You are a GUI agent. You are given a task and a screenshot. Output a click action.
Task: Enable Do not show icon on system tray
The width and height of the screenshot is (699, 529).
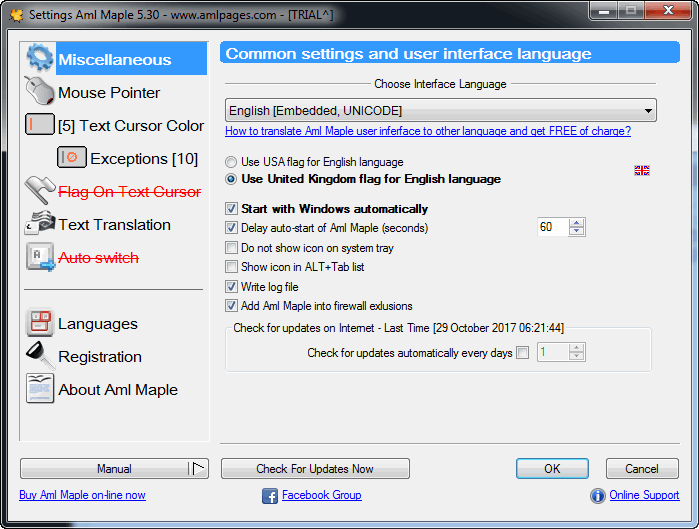231,247
